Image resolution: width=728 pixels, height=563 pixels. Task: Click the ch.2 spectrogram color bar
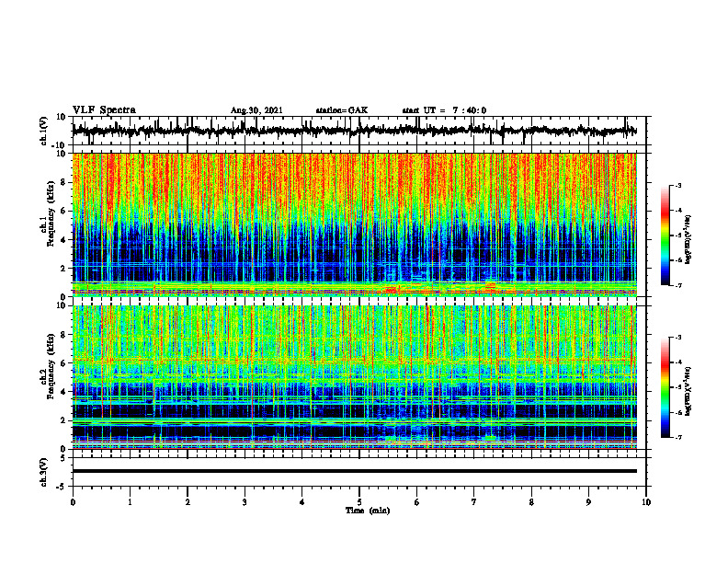pos(665,387)
